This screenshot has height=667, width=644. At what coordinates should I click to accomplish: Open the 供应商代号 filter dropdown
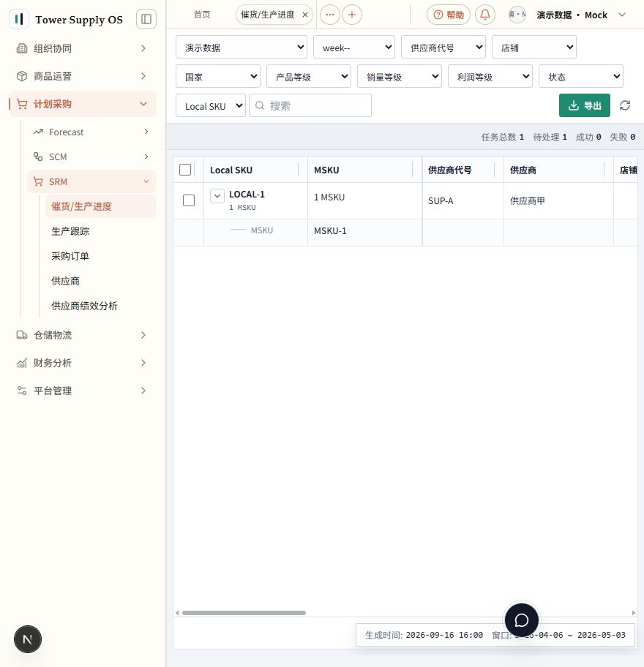coord(443,48)
